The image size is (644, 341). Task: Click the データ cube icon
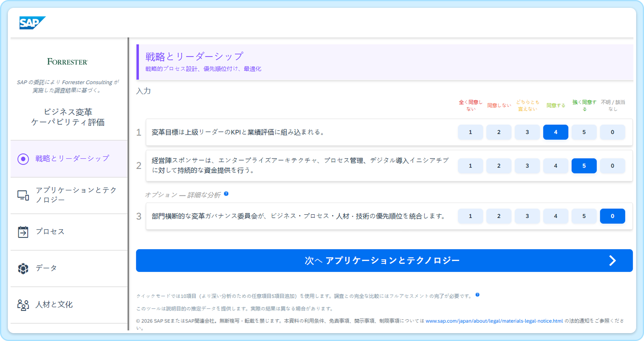click(23, 268)
